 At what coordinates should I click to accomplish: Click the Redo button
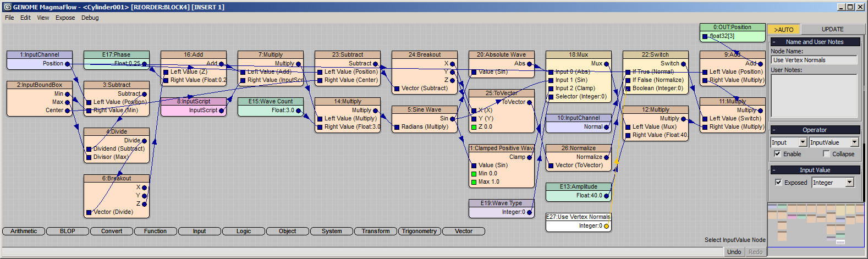coord(756,252)
